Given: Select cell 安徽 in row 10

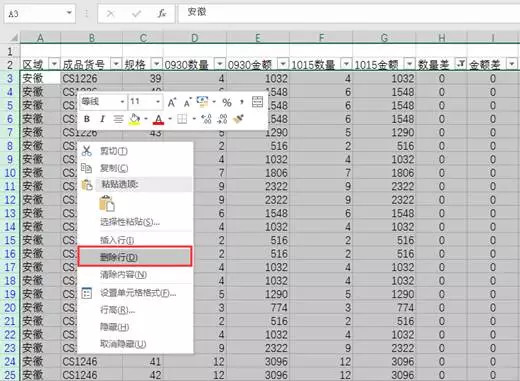Looking at the screenshot, I should click(40, 173).
